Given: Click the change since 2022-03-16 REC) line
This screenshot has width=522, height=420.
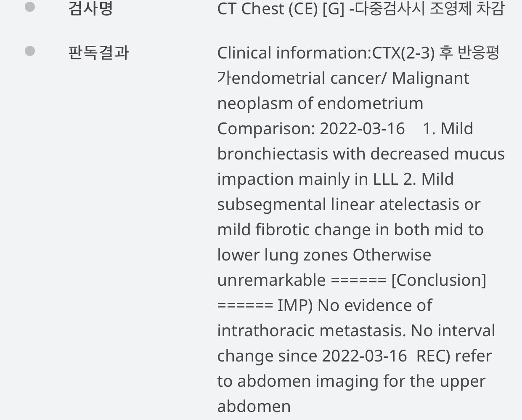Looking at the screenshot, I should click(354, 356).
